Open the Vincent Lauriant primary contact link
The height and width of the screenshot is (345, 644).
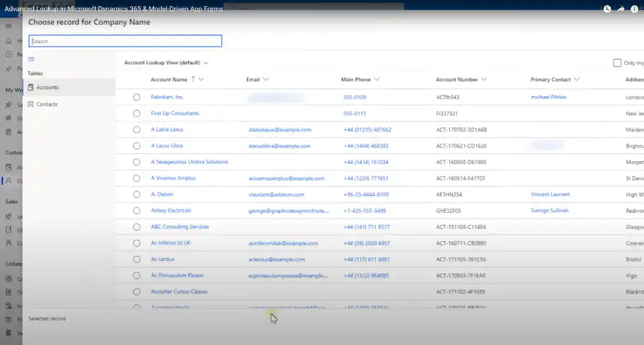[x=551, y=194]
